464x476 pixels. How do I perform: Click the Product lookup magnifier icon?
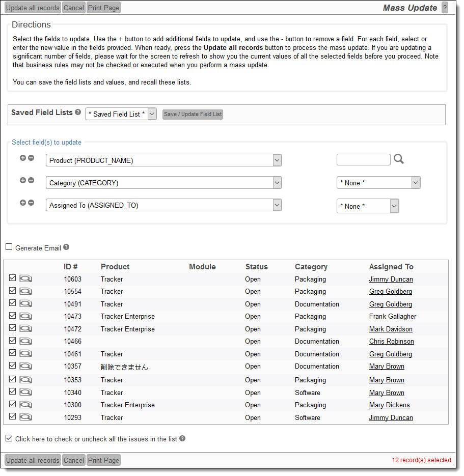click(399, 159)
